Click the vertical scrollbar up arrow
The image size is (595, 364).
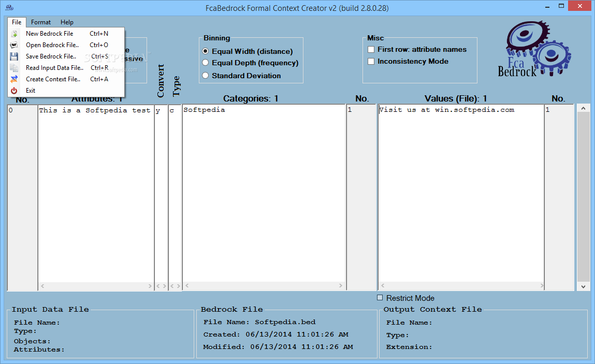pyautogui.click(x=583, y=109)
